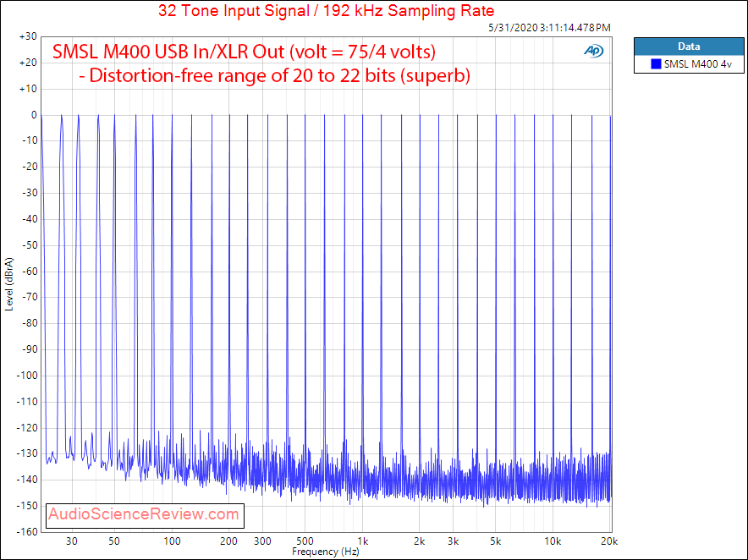Screen dimensions: 748x560
Task: Click the title "32 Tone Input Signal / 192 kHz Sampling Rate"
Action: [x=326, y=10]
